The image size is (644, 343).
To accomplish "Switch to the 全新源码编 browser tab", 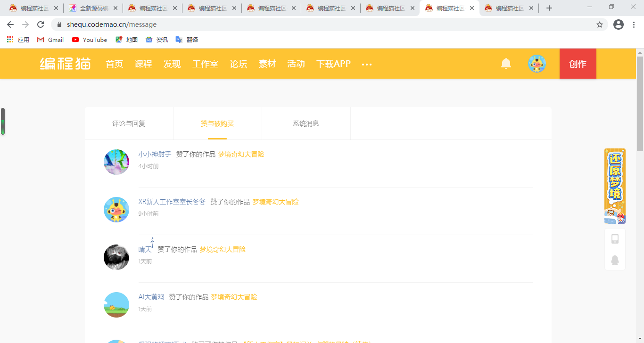I will pos(93,8).
